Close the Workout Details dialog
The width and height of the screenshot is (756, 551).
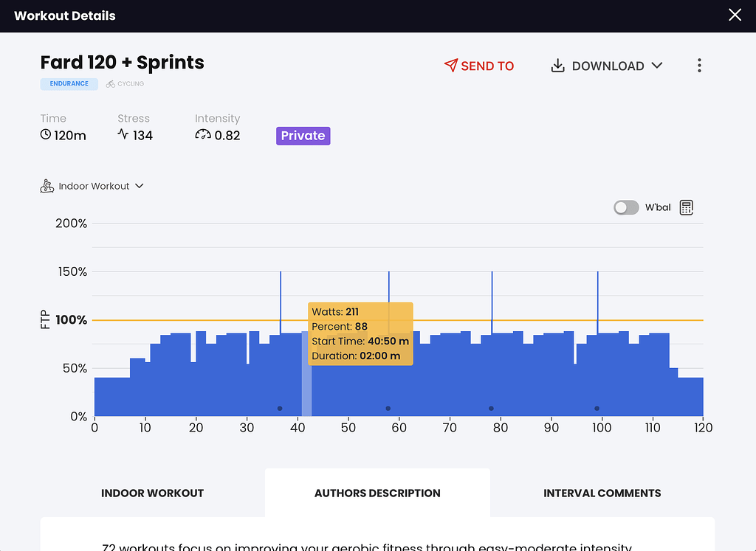click(x=735, y=15)
